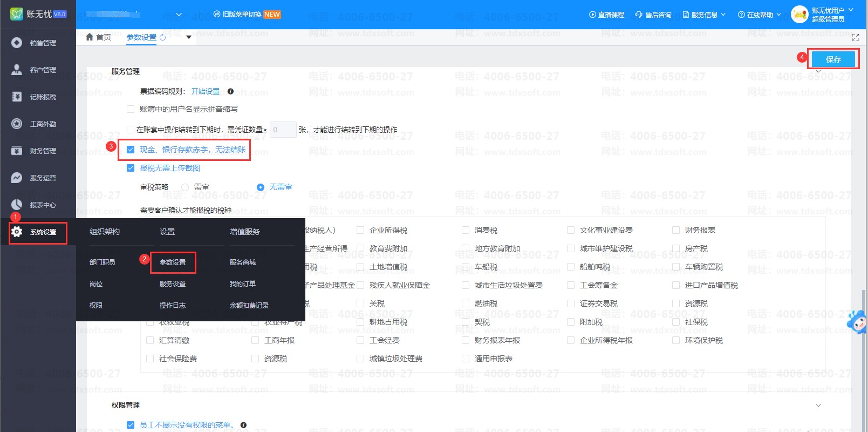The width and height of the screenshot is (868, 432).
Task: Click the 报表中心 pie chart icon
Action: pyautogui.click(x=17, y=205)
